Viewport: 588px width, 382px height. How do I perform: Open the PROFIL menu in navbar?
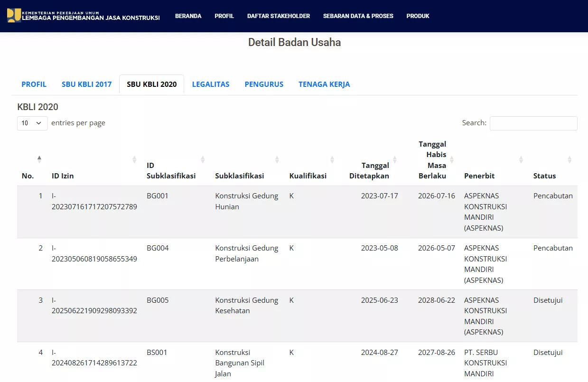tap(224, 16)
